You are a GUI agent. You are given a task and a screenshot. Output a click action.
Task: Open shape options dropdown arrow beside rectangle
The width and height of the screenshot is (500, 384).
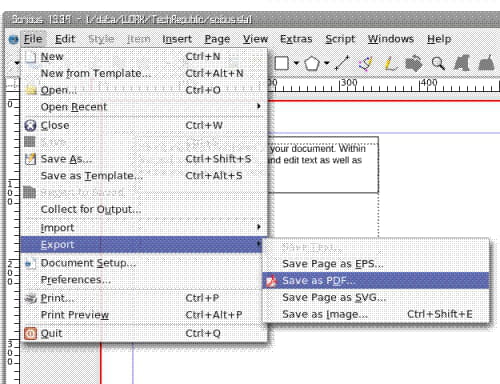coord(296,63)
